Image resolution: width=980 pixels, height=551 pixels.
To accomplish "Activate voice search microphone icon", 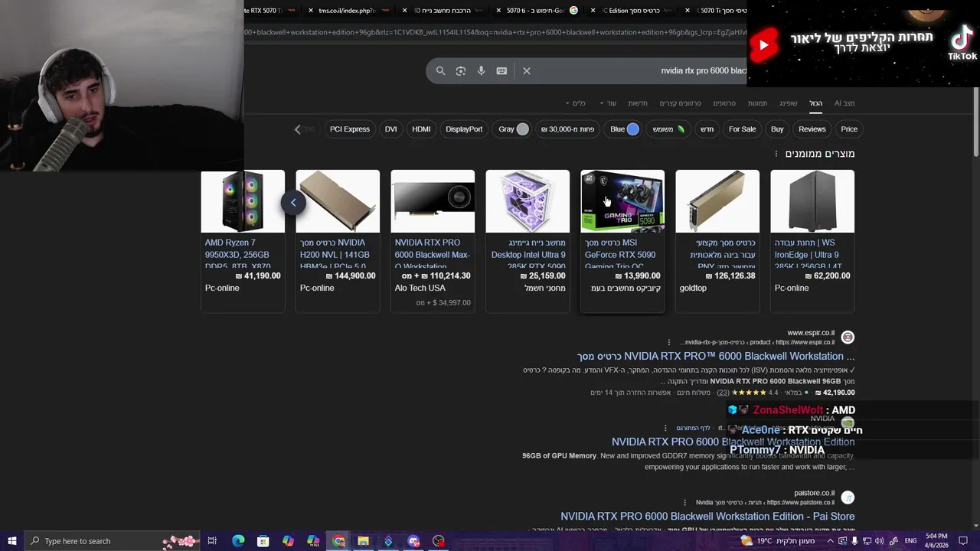I will pos(481,70).
